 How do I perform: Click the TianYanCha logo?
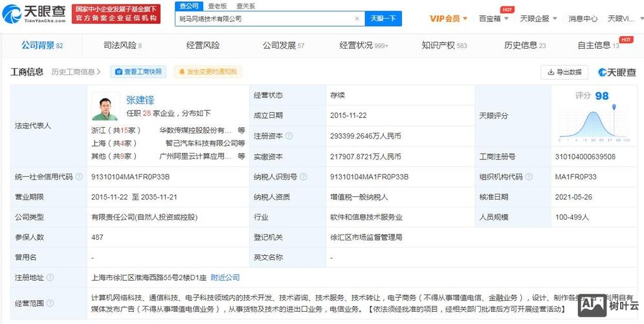click(x=34, y=14)
